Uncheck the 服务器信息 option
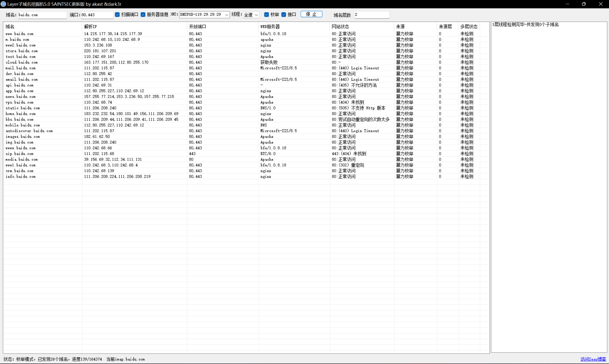The width and height of the screenshot is (609, 364). [x=143, y=15]
